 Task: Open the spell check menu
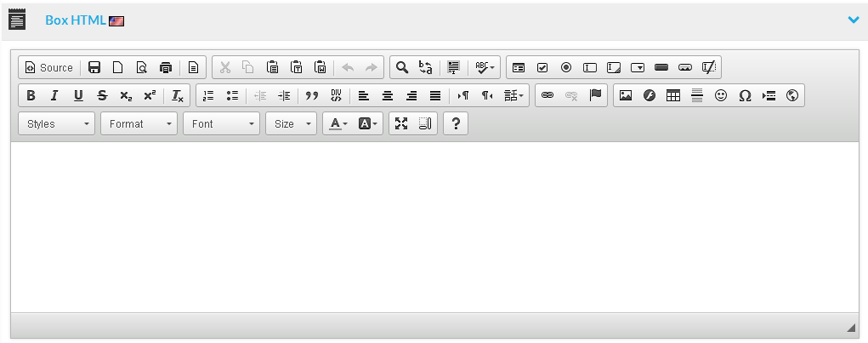click(485, 67)
